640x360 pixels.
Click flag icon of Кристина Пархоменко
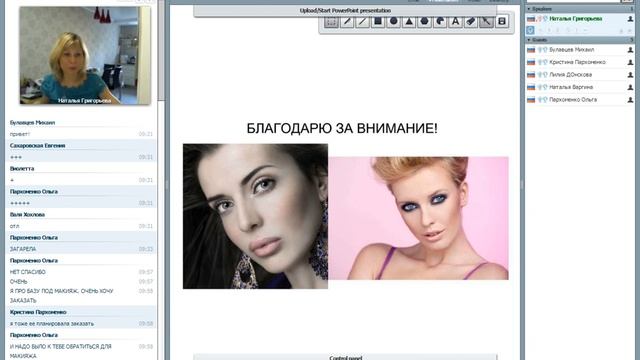[x=531, y=62]
